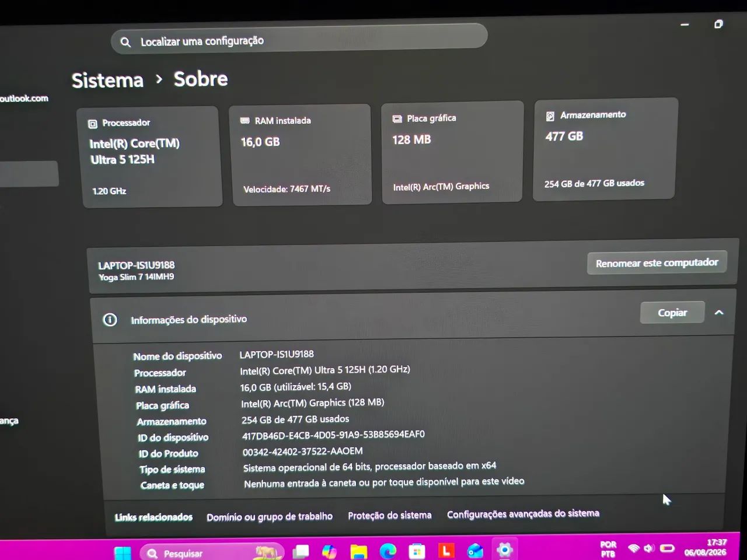Restore down the Settings window
Viewport: 747px width, 560px height.
coord(718,24)
